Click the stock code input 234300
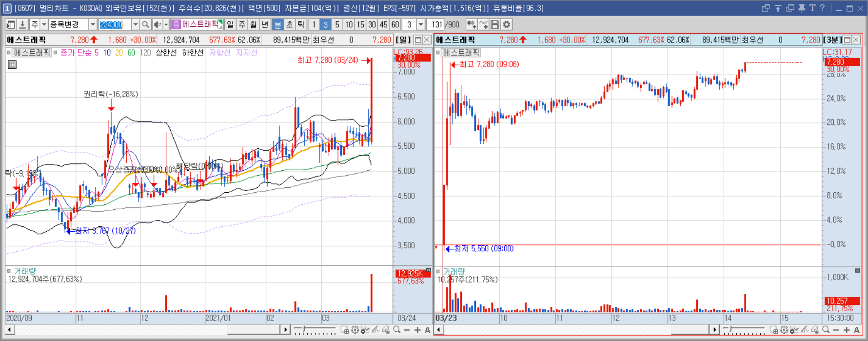The height and width of the screenshot is (341, 868). coord(115,24)
